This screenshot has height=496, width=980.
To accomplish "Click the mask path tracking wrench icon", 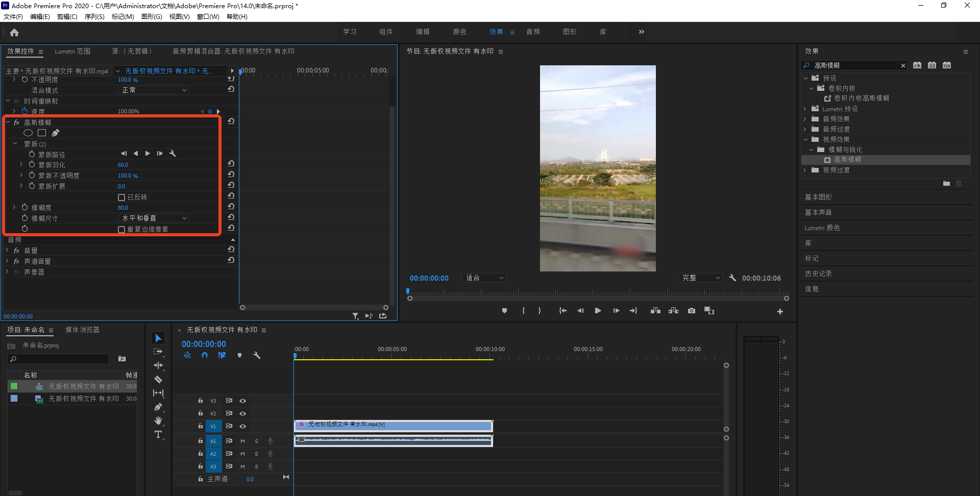I will (x=173, y=154).
